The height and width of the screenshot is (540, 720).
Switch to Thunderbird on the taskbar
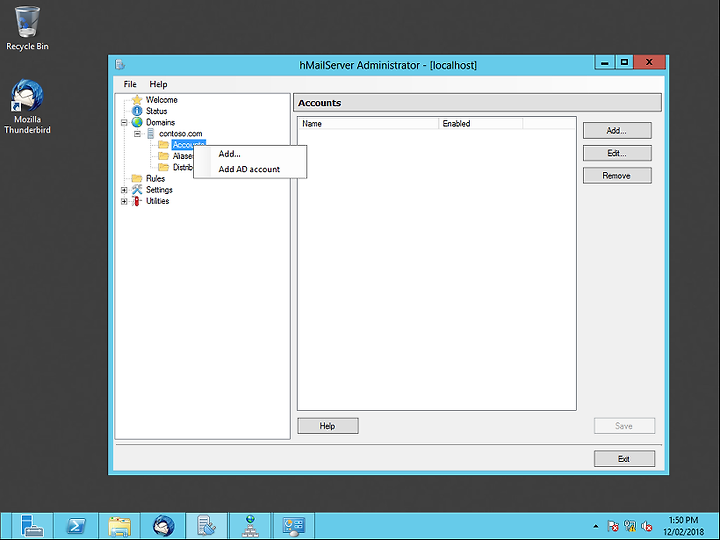(163, 526)
